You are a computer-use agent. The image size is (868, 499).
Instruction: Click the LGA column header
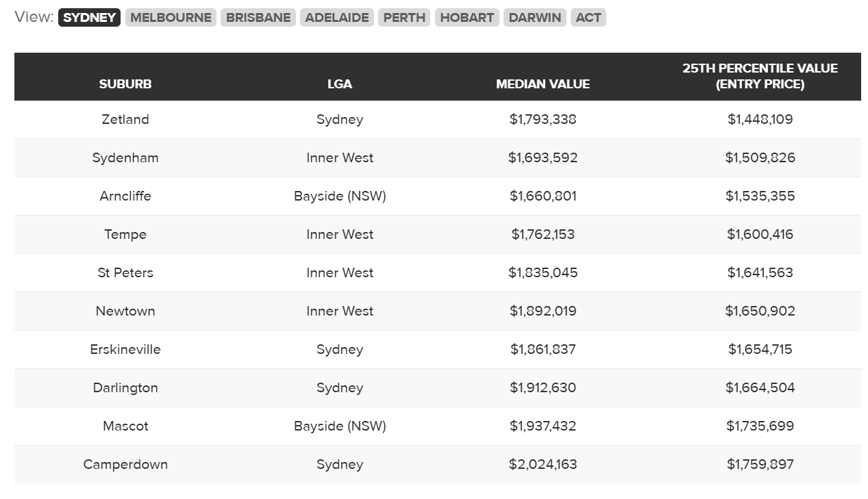[x=340, y=84]
